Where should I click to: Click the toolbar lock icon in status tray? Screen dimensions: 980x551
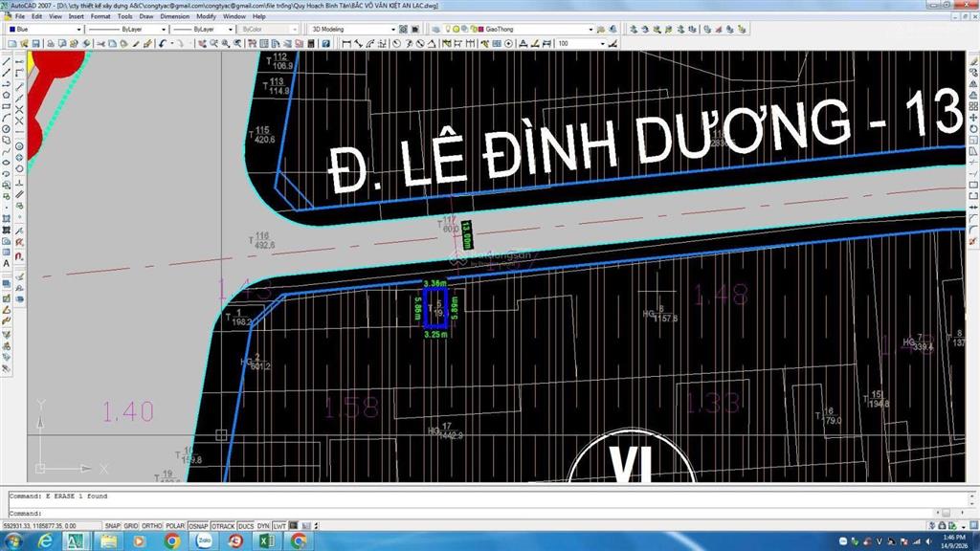pos(942,525)
